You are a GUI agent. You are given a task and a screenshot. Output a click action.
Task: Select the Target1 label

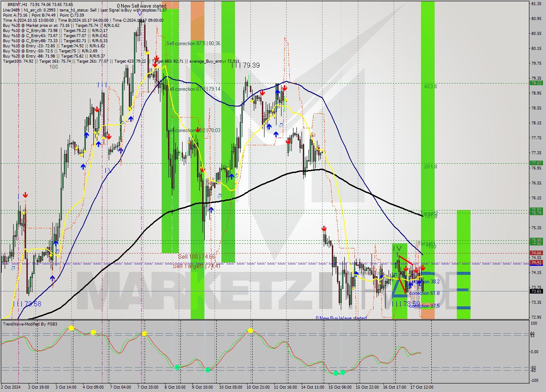coord(426,244)
